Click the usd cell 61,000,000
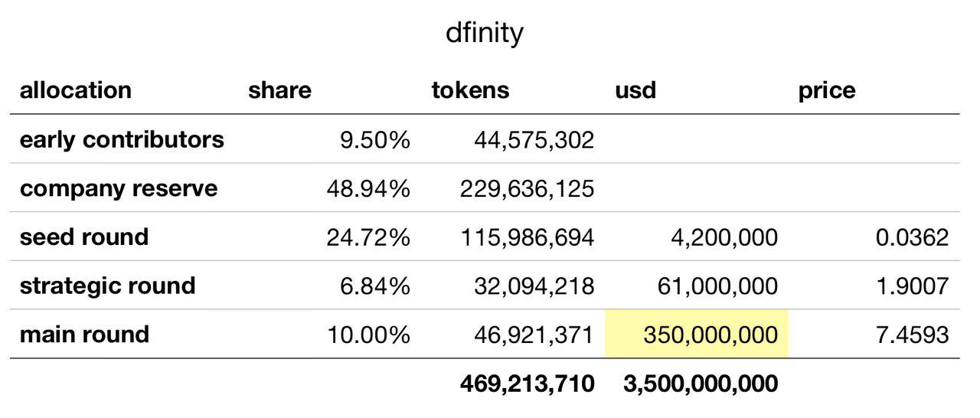Viewport: 980px width, 418px height. click(x=718, y=287)
